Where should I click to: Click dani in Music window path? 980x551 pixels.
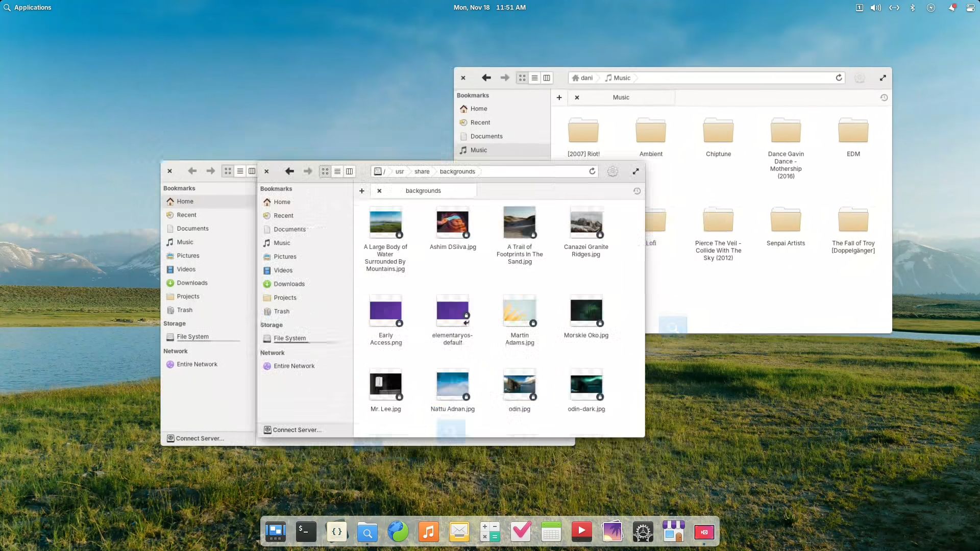pos(582,78)
